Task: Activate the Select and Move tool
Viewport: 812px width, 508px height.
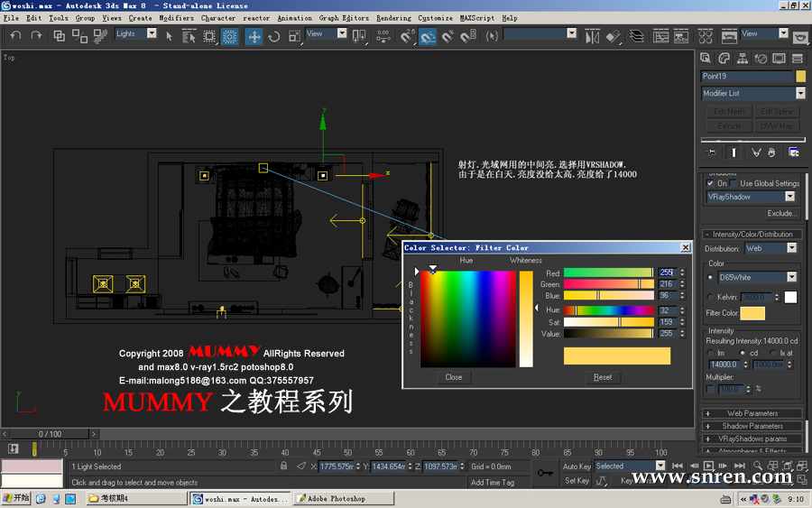Action: [254, 36]
